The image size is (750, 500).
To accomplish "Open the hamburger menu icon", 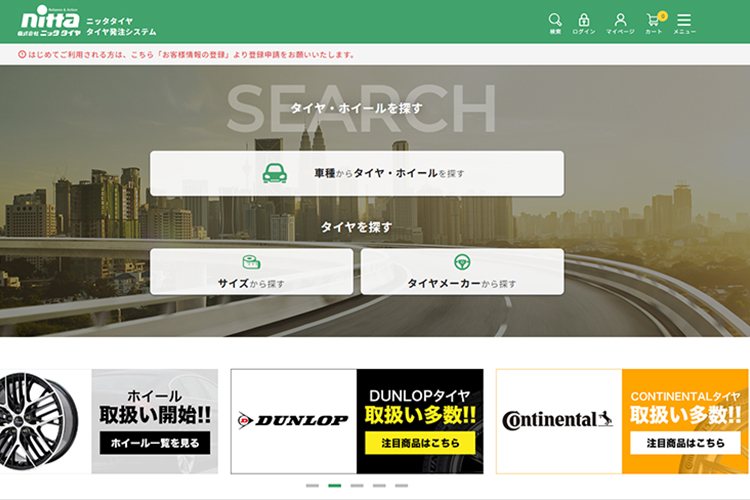I will coord(684,23).
